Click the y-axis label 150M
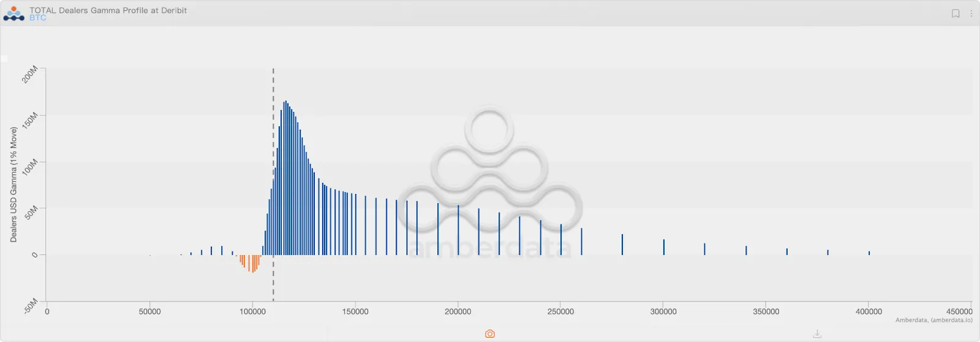The width and height of the screenshot is (980, 342). coord(30,121)
